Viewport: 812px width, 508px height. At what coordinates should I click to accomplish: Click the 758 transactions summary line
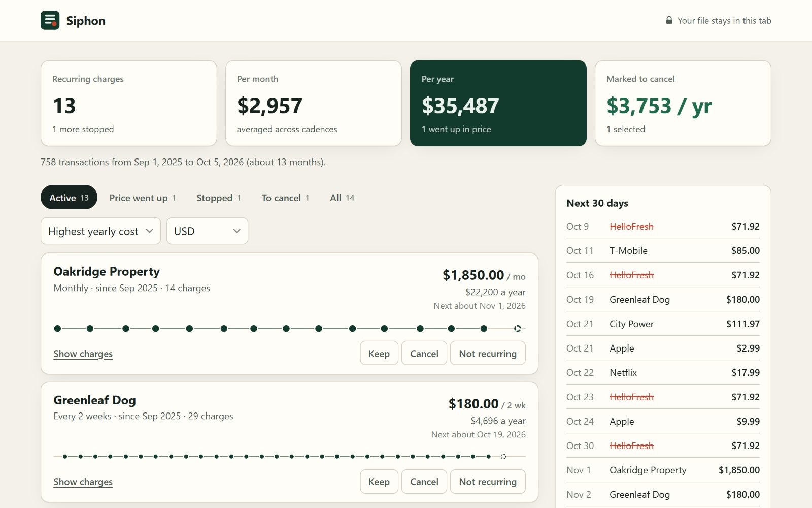pos(183,162)
